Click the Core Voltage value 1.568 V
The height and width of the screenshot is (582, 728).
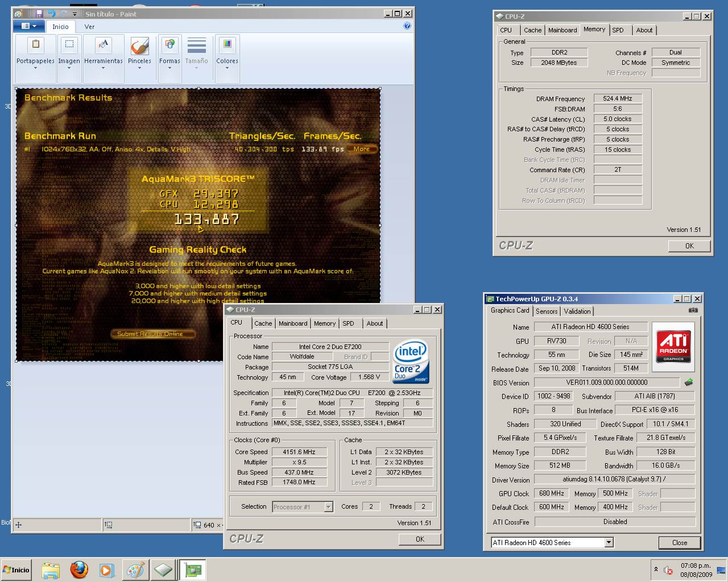[370, 377]
